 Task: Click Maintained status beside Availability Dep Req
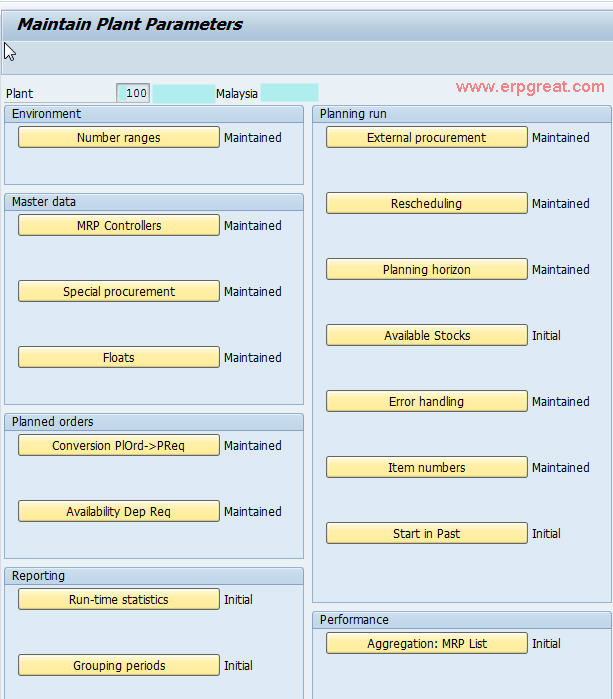(253, 511)
